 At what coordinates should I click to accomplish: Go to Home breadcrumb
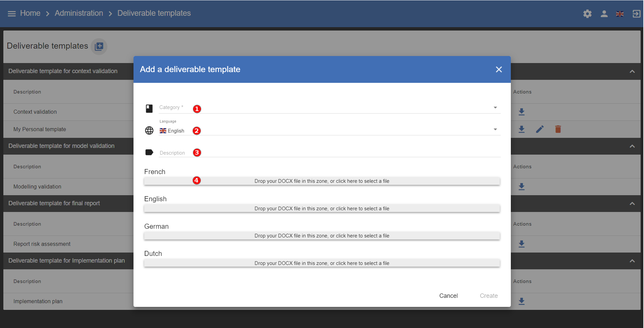point(30,13)
